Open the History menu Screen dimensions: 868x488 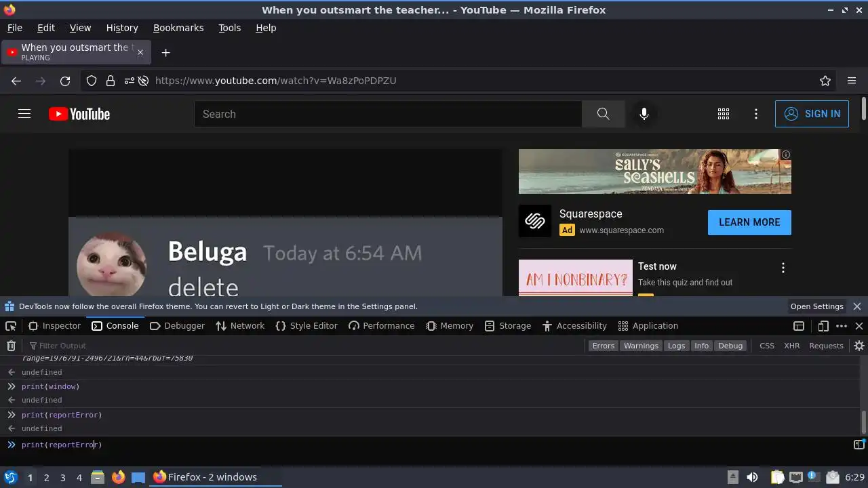(122, 28)
